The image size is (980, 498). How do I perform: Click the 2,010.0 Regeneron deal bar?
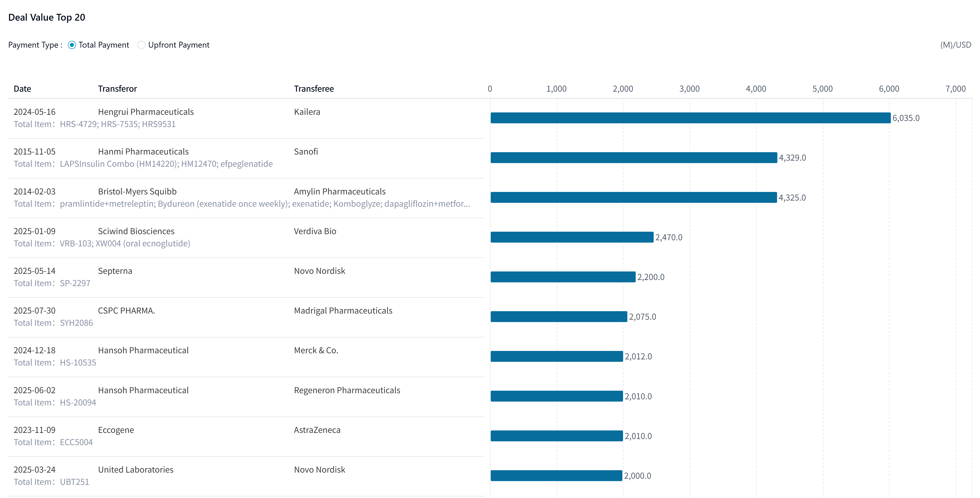click(x=557, y=396)
